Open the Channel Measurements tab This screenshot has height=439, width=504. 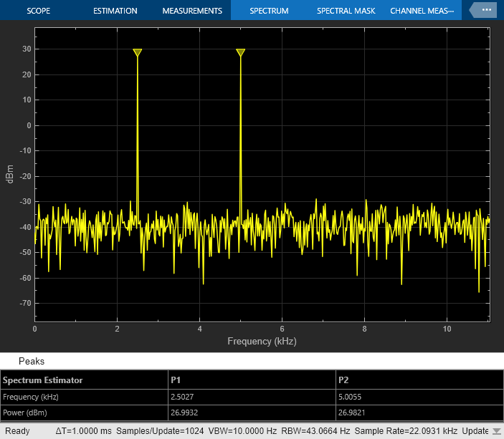pyautogui.click(x=422, y=11)
